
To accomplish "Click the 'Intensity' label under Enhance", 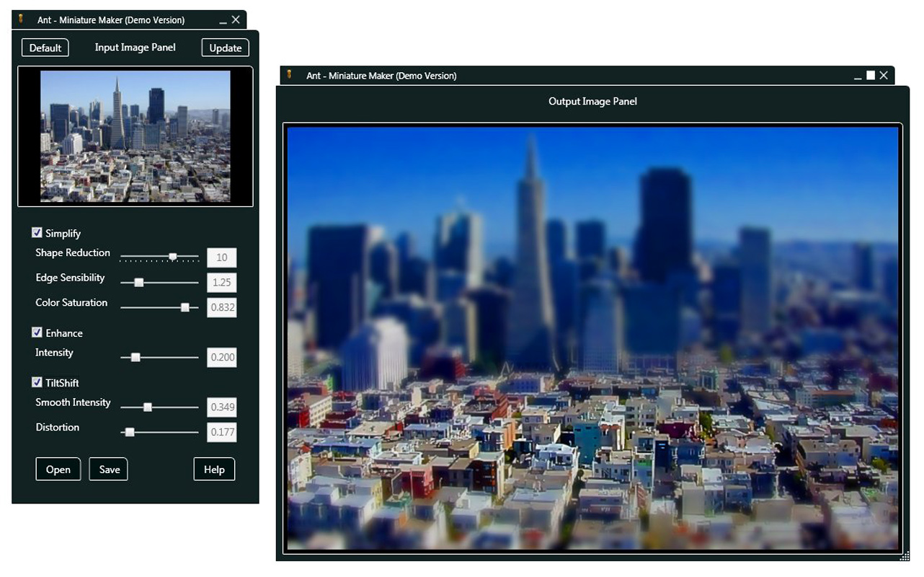I will (54, 353).
